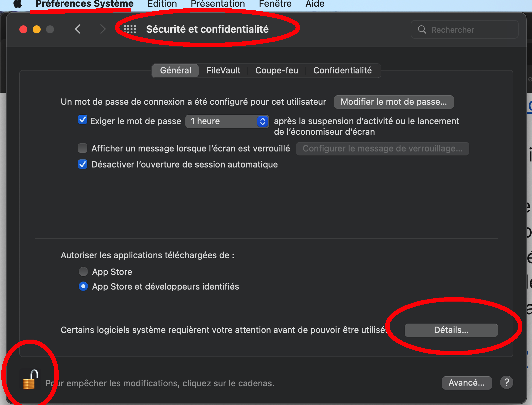Click the Rechercher search field

coord(465,30)
